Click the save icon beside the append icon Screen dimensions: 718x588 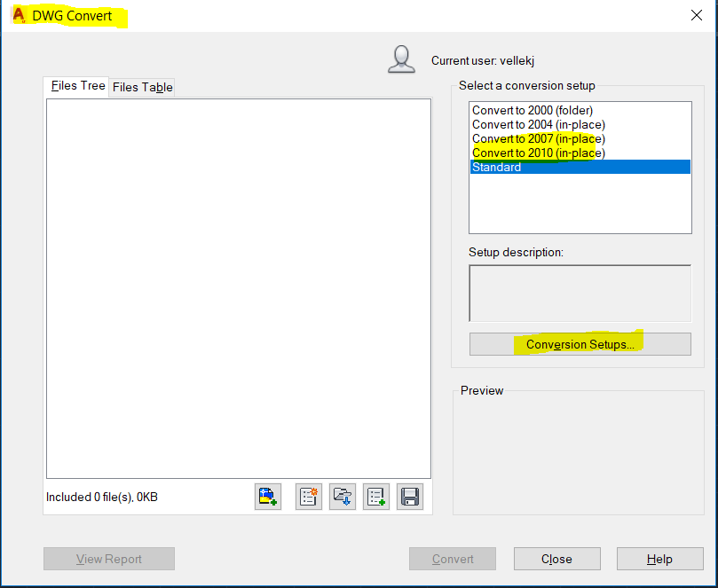pos(409,497)
